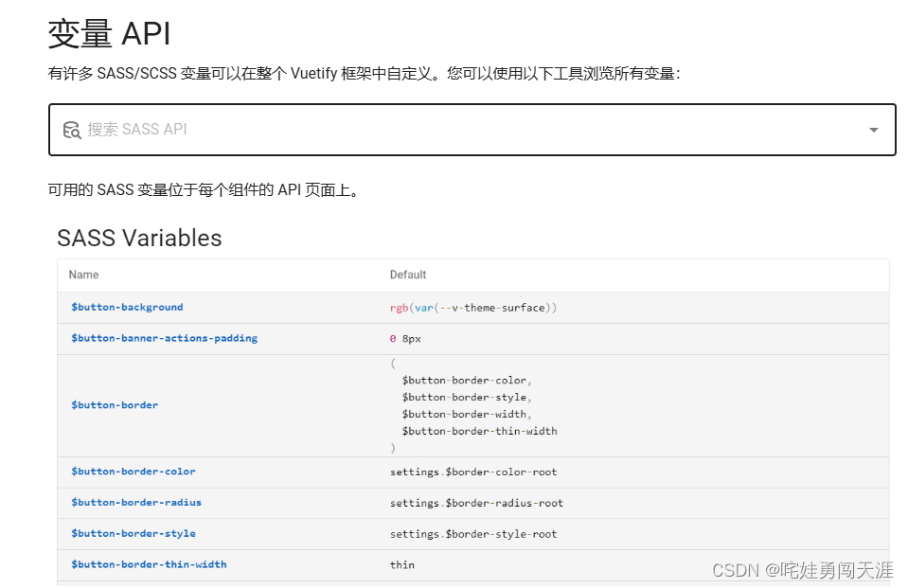Click the $button-background variable name
This screenshot has height=588, width=908.
coord(127,307)
